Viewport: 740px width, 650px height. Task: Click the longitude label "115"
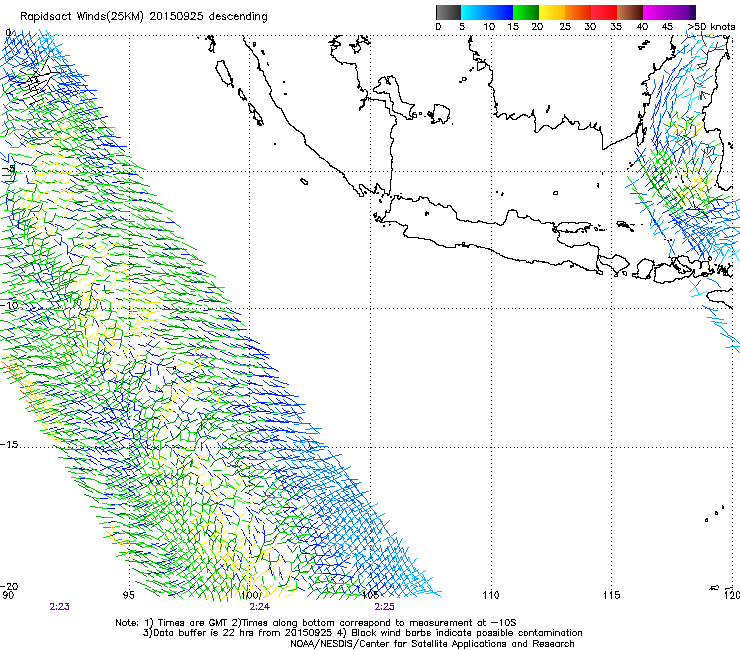click(611, 595)
